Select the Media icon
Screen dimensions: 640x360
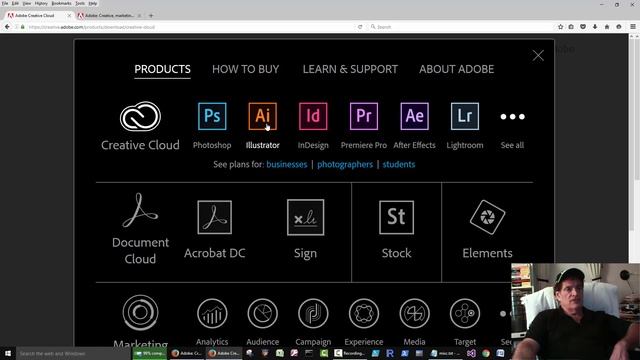coord(414,313)
